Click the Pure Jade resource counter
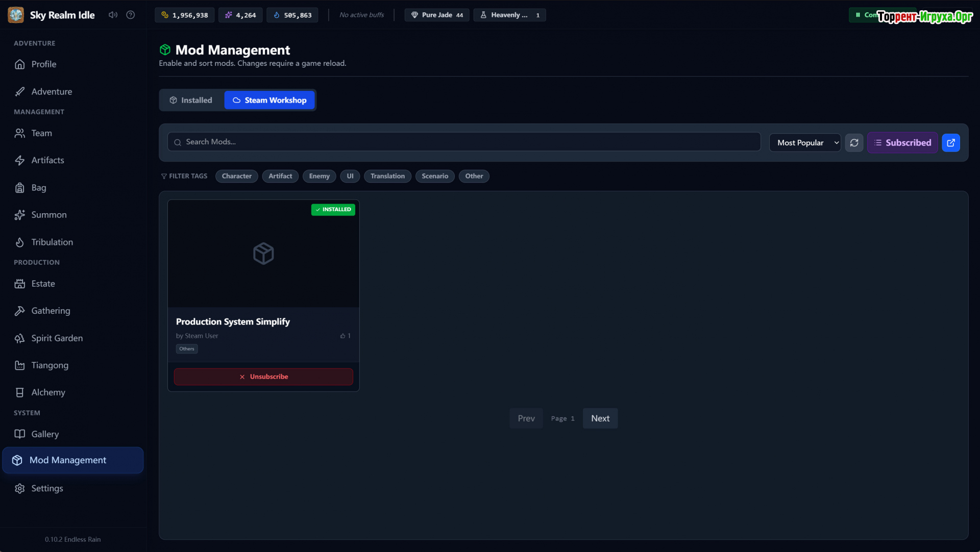Viewport: 980px width, 552px height. (x=437, y=15)
